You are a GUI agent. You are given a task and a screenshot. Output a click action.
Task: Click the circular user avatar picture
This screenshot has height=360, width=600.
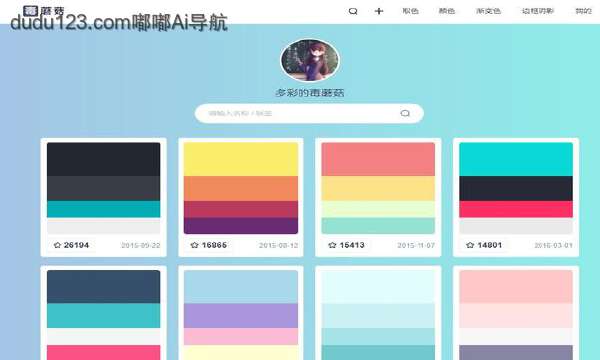pos(310,60)
